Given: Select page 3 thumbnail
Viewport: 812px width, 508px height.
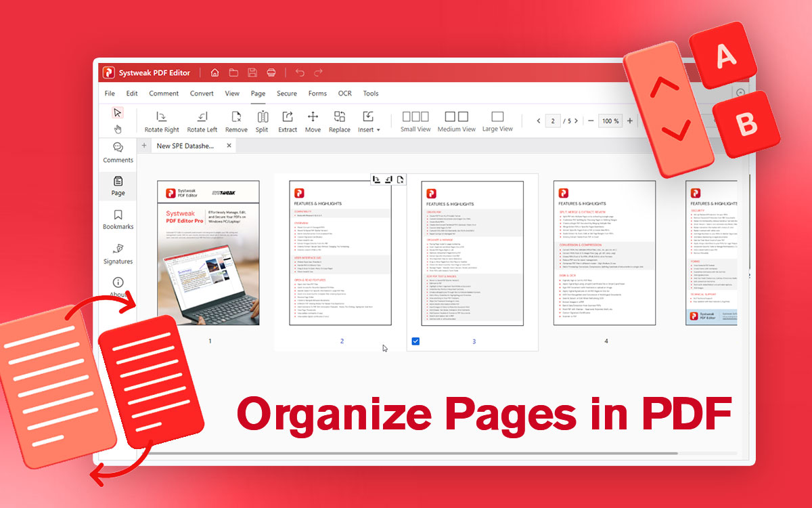Looking at the screenshot, I should point(472,253).
